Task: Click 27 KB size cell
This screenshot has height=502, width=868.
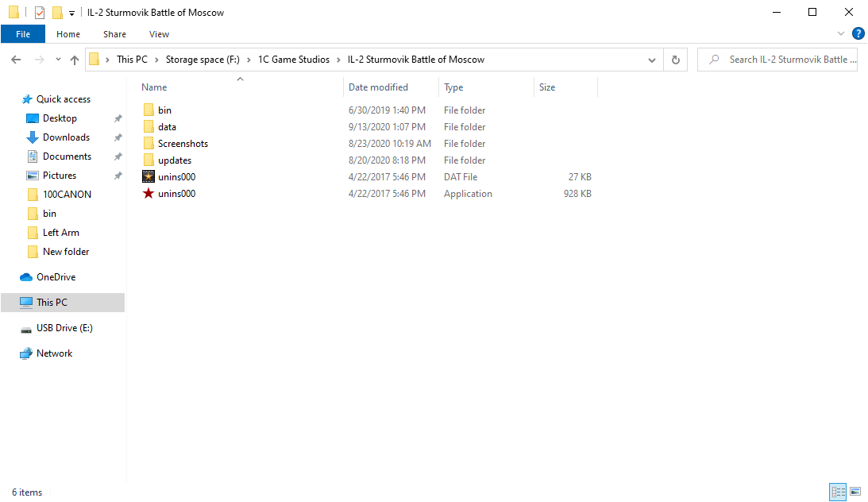Action: (x=580, y=176)
